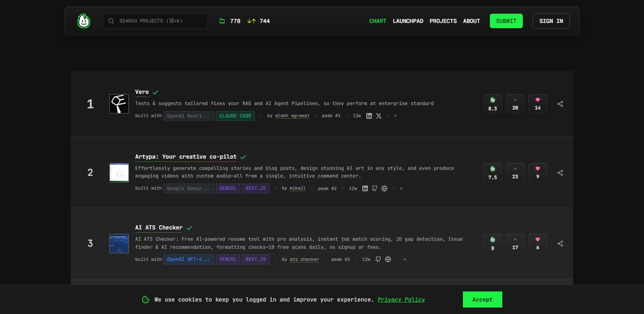Upvote Artypa with the 23 button

pos(515,173)
